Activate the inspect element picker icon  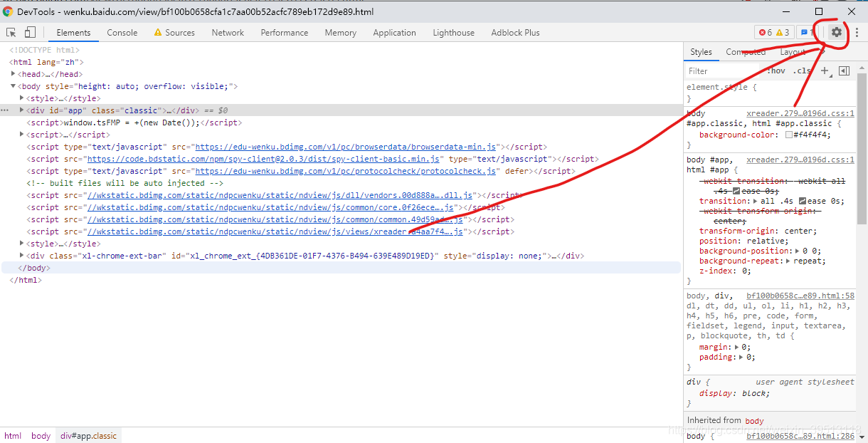pyautogui.click(x=11, y=33)
